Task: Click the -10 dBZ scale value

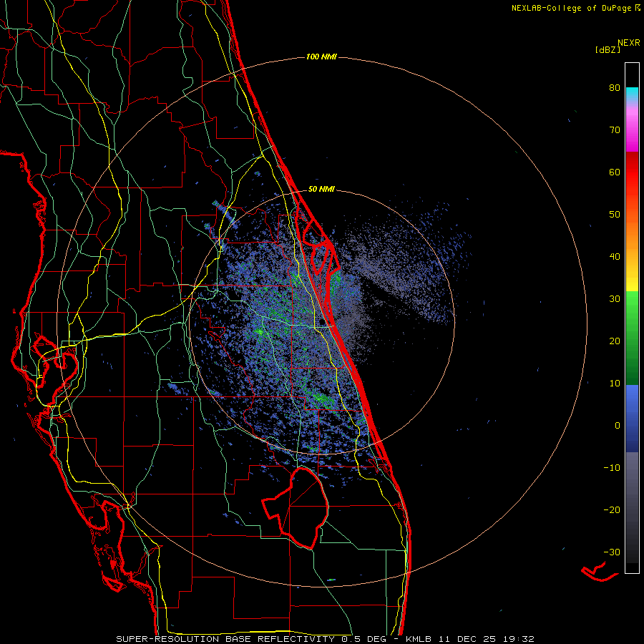Action: tap(612, 468)
